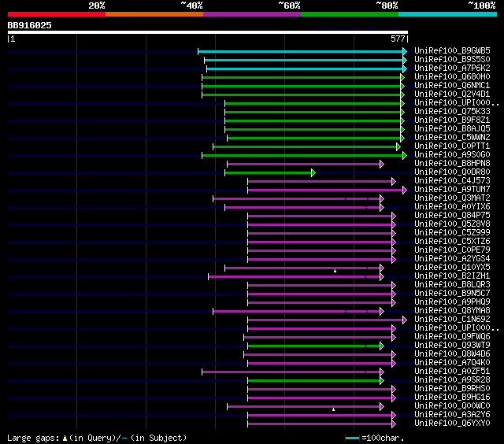Select the UniRef100_C0PE79 label
Image resolution: width=504 pixels, height=444 pixels.
(x=452, y=250)
